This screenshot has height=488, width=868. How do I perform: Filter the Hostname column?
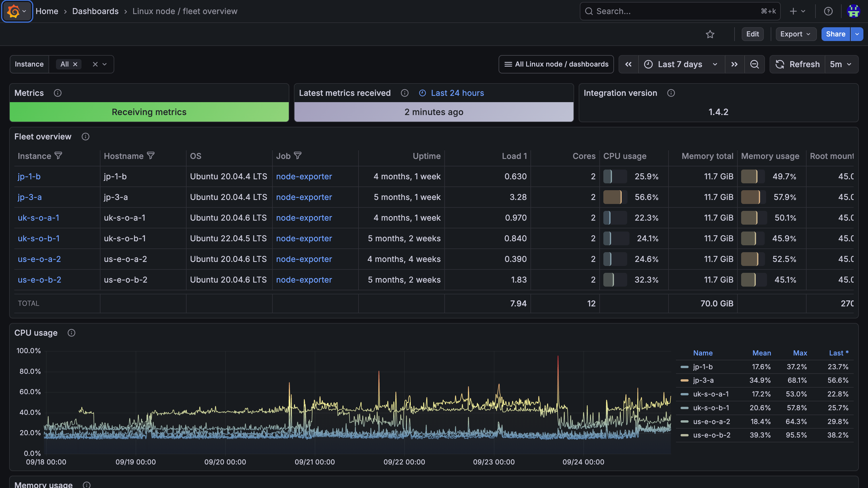click(x=151, y=155)
